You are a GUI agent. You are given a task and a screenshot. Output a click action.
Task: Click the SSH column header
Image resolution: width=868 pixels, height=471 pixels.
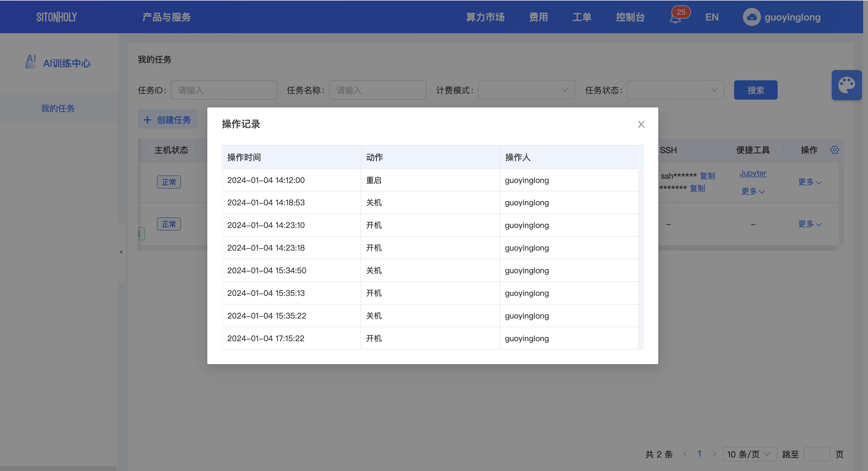(668, 150)
